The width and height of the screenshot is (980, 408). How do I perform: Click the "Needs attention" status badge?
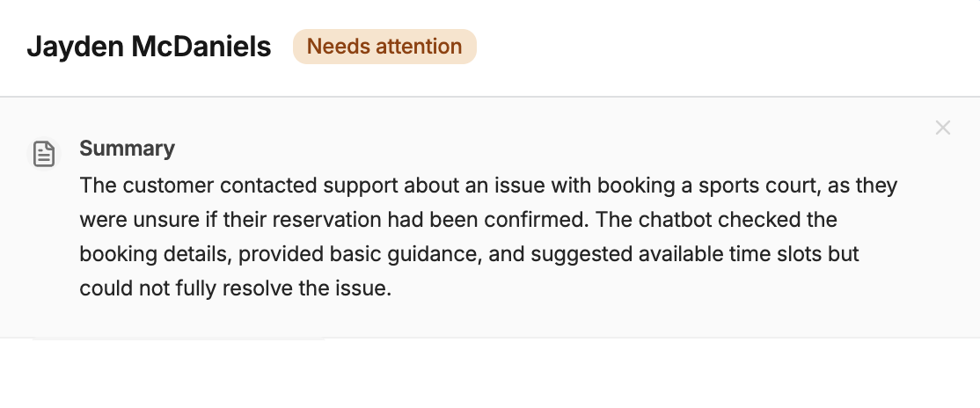point(384,47)
